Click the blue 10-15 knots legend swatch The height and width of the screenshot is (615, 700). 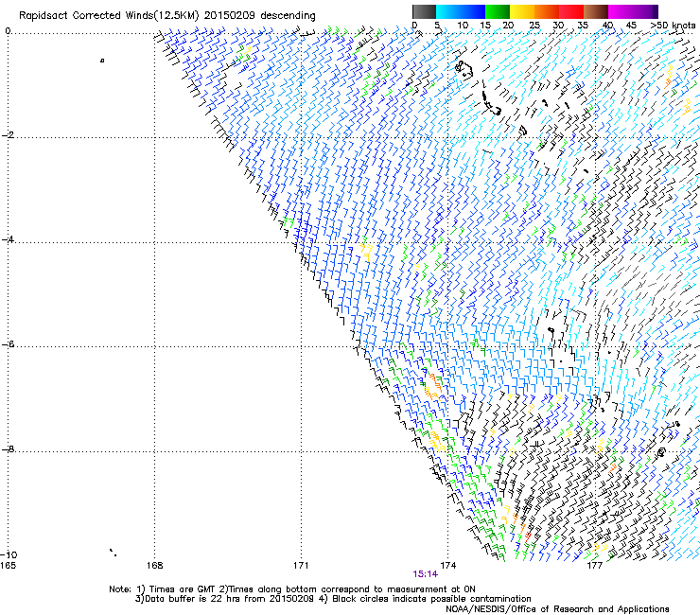[x=473, y=11]
